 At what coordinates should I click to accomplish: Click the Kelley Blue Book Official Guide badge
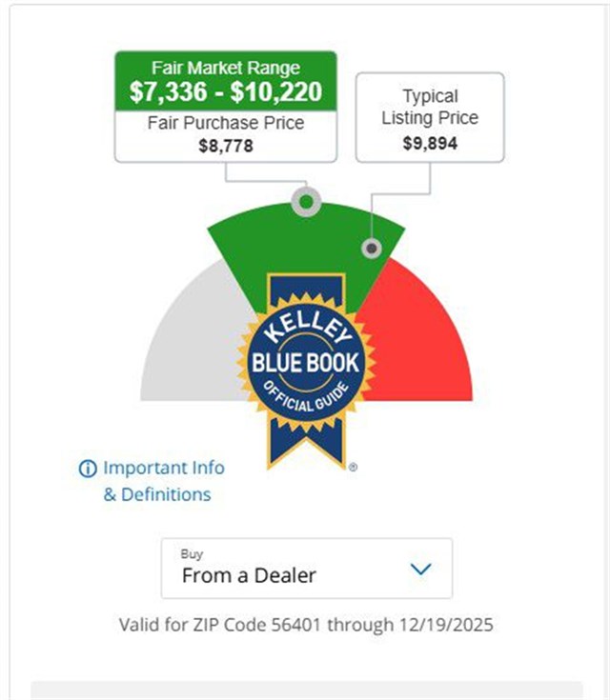click(306, 366)
